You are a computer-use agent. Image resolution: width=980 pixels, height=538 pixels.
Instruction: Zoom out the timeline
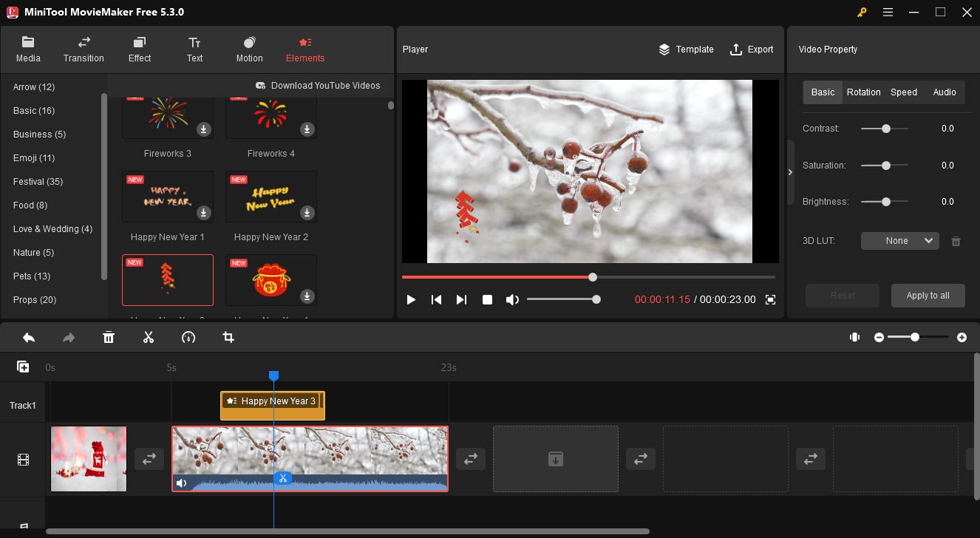879,337
